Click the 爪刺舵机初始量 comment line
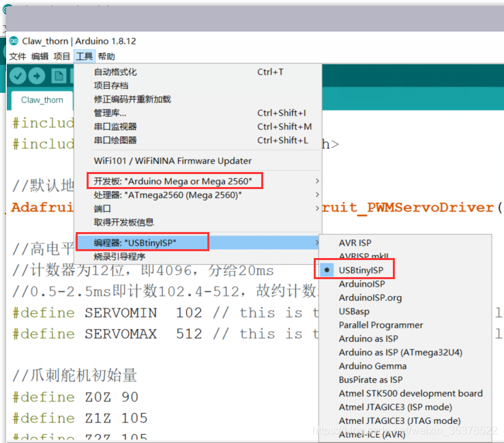Image resolution: width=504 pixels, height=443 pixels. 74,375
